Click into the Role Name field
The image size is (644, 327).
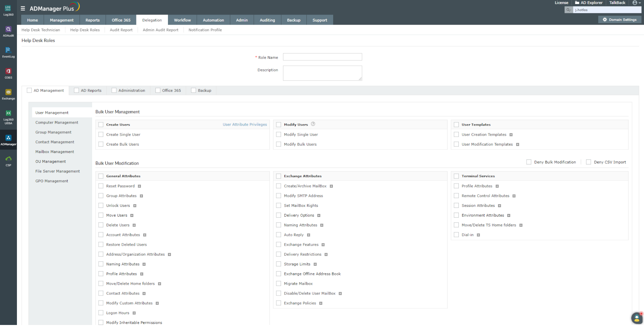[x=322, y=57]
